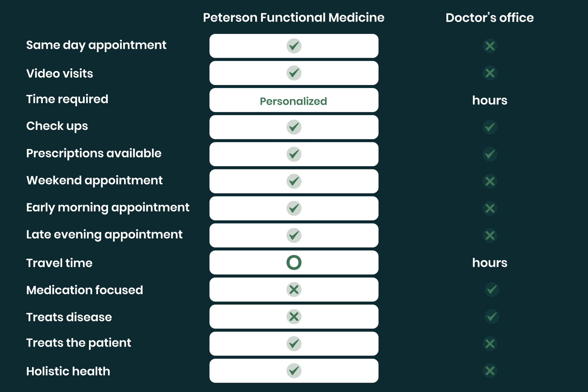The height and width of the screenshot is (392, 588).
Task: Click the Holistic health row label
Action: coord(68,371)
